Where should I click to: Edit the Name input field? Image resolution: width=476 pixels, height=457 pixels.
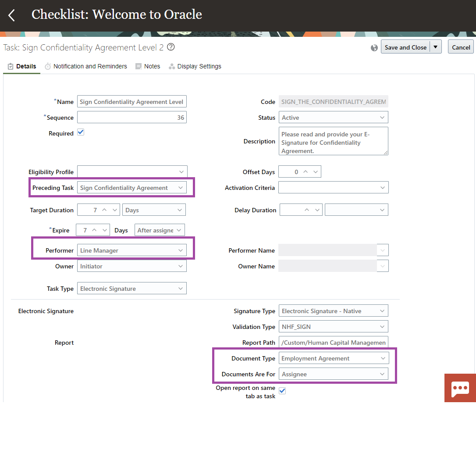pos(132,101)
